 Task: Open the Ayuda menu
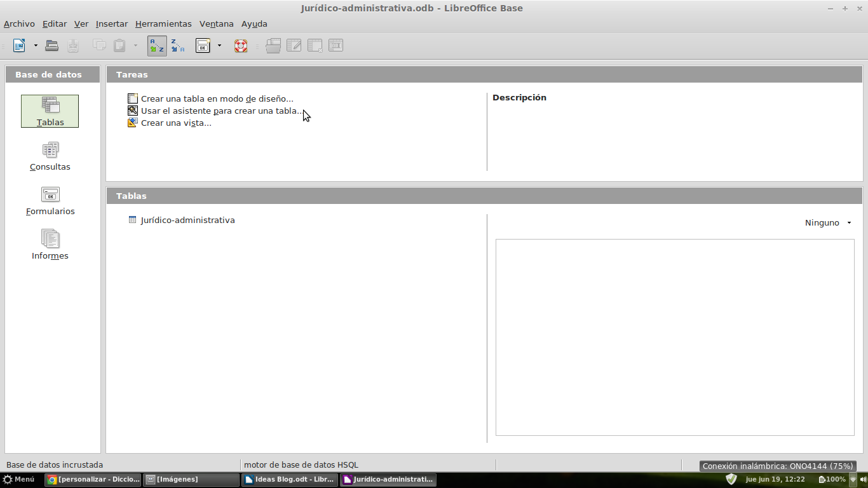[254, 24]
